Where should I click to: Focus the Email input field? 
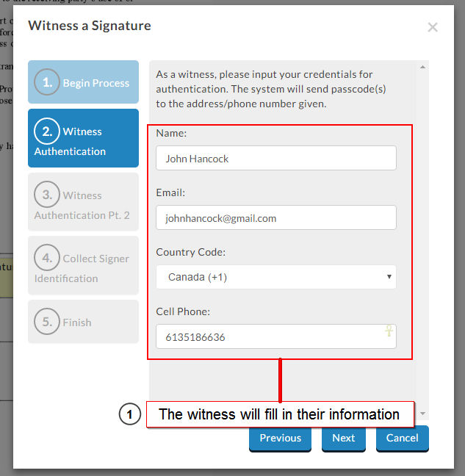275,217
